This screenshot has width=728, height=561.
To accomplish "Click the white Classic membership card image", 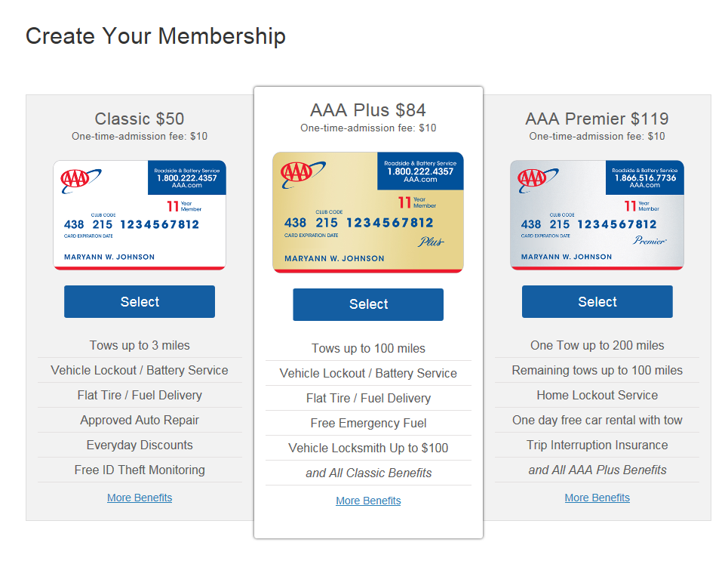I will [140, 215].
